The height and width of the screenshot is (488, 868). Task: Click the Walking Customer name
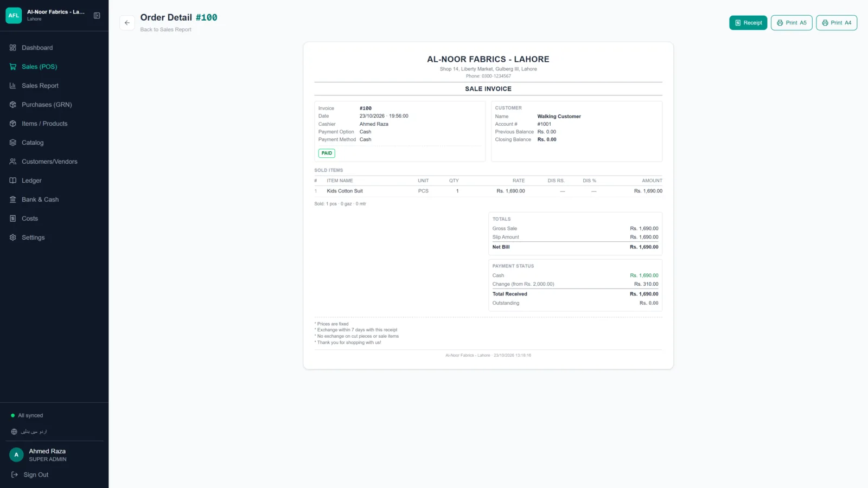click(559, 117)
